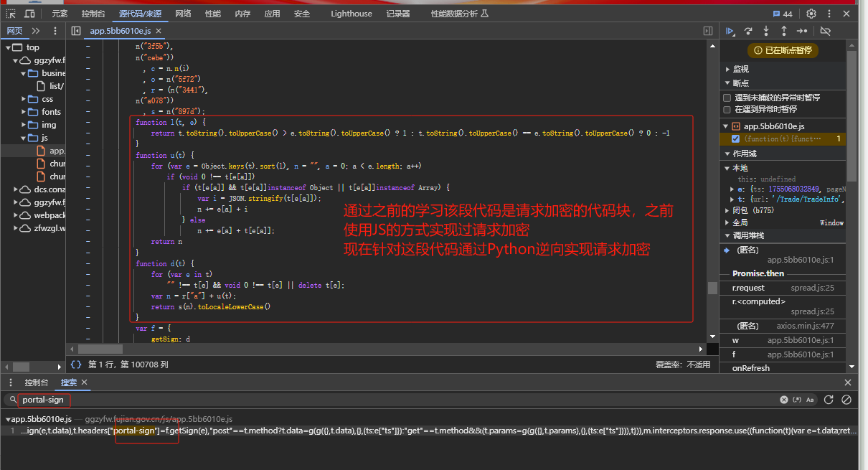
Task: Enable pause on uncaught exceptions checkbox
Action: [727, 98]
